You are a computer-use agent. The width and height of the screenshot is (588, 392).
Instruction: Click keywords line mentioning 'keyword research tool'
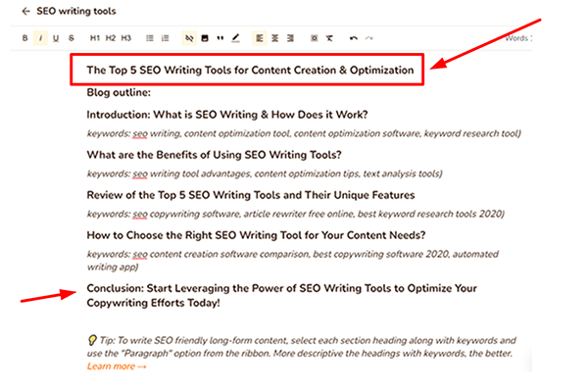coord(304,133)
